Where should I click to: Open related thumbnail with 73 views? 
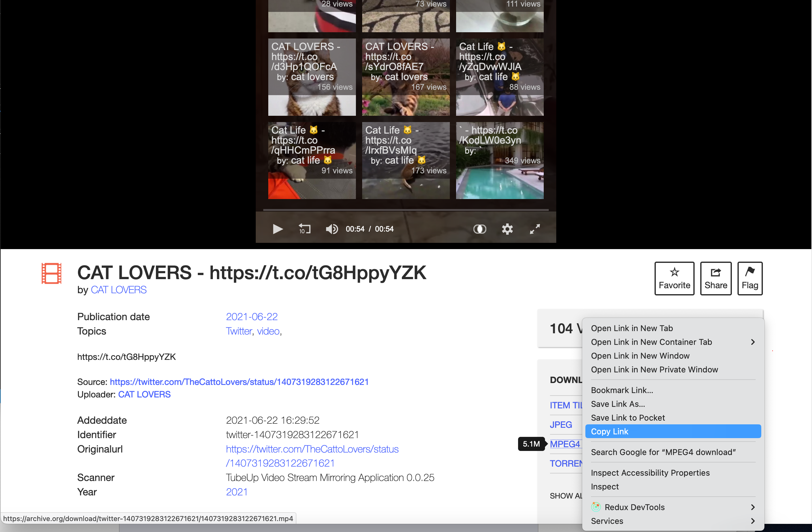(406, 16)
